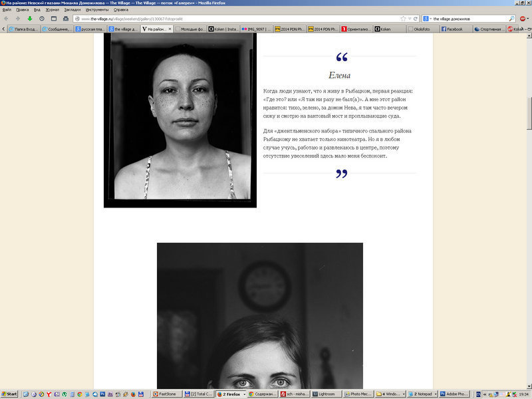Click in the URL address field
Screen dimensions: 532x399
click(x=233, y=19)
